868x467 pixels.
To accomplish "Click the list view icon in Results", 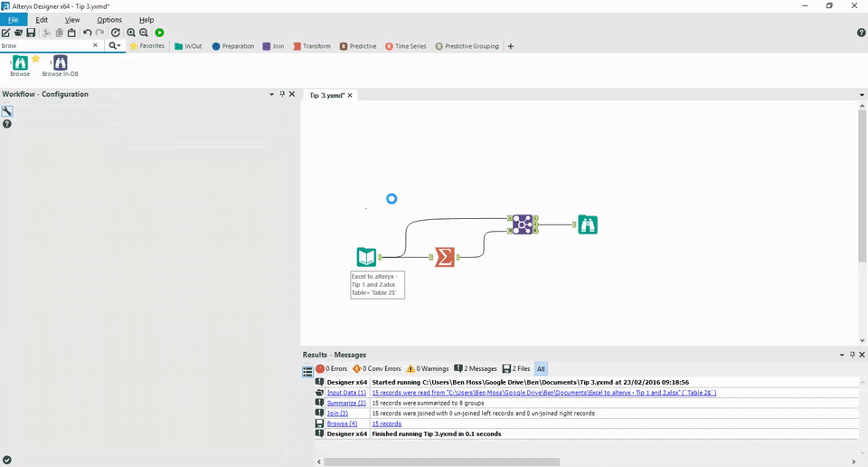I will (307, 371).
